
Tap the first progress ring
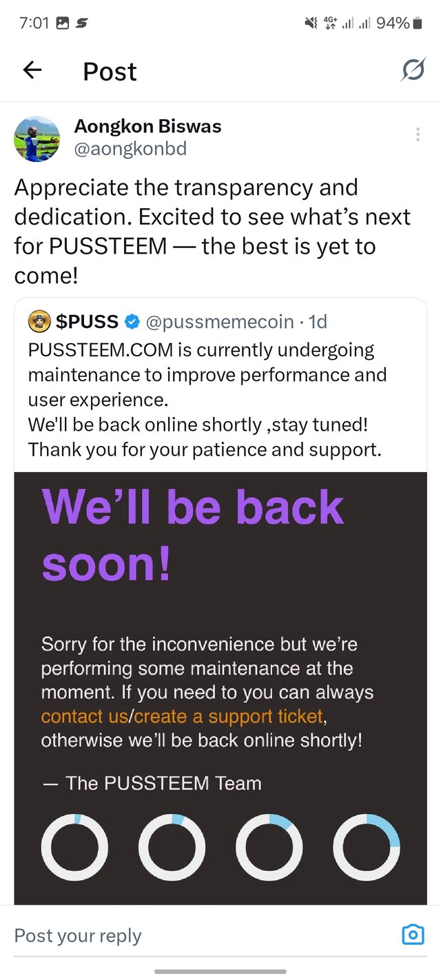coord(74,848)
